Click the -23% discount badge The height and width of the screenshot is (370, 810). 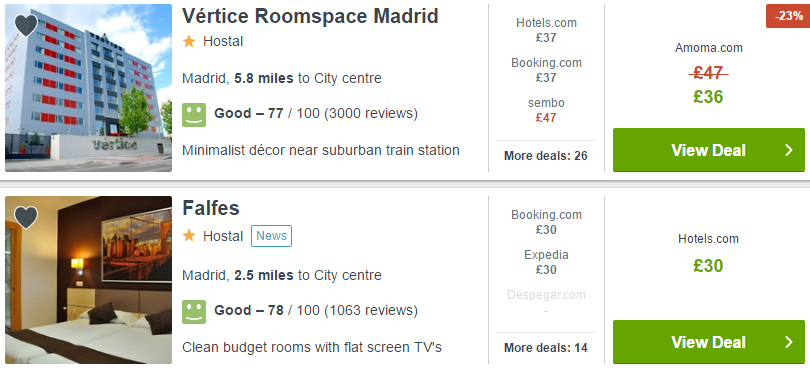coord(788,16)
